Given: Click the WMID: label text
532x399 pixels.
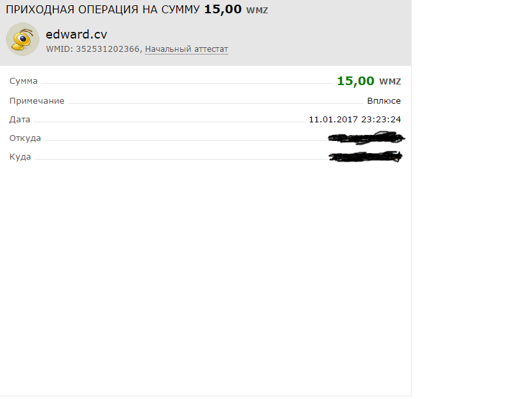Looking at the screenshot, I should [x=59, y=49].
